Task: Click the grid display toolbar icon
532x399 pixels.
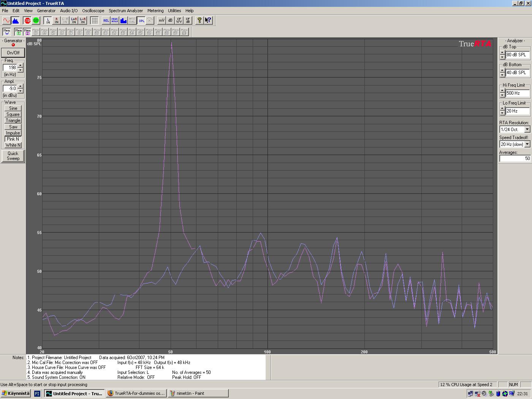Action: pos(95,21)
